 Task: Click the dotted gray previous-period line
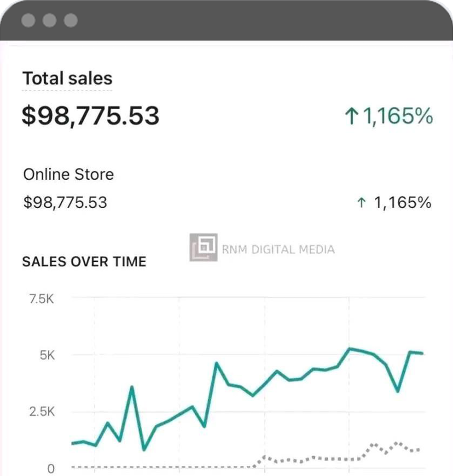337,458
